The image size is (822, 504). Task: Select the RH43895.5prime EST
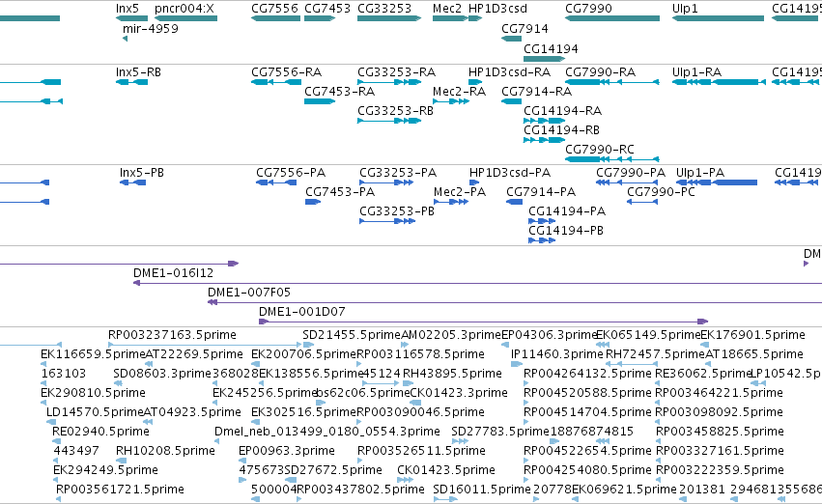(x=408, y=383)
